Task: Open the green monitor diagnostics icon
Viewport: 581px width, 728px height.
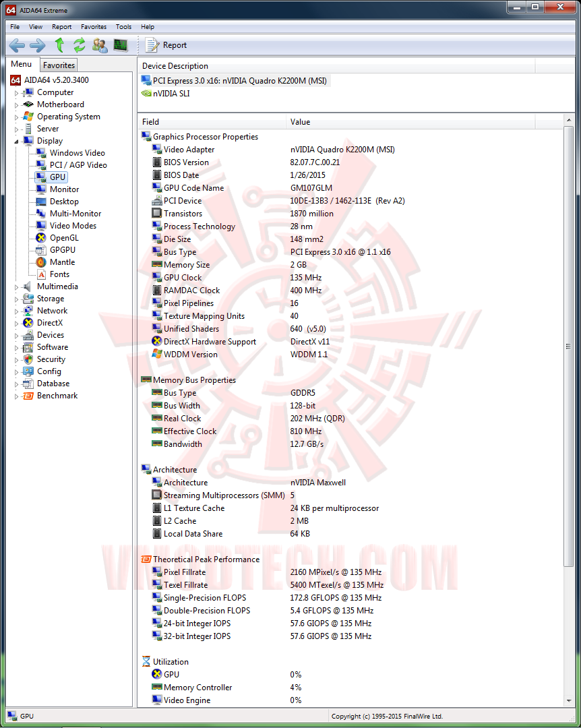Action: click(121, 45)
